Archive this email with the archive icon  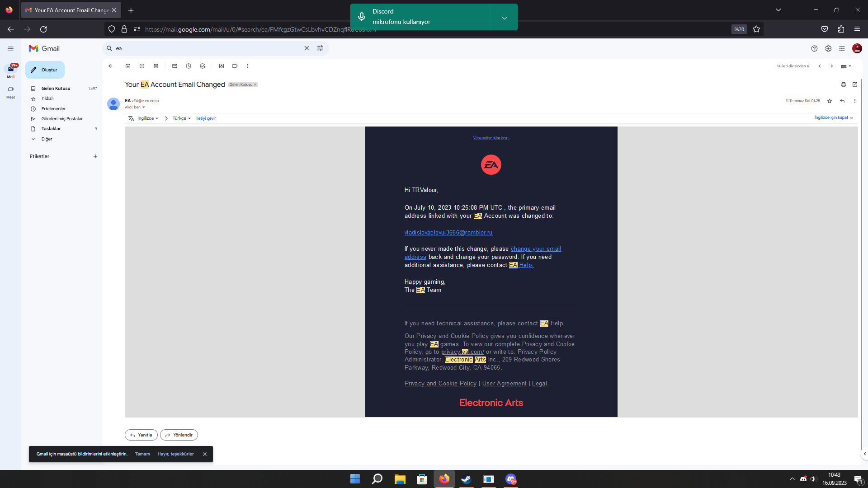pos(128,66)
